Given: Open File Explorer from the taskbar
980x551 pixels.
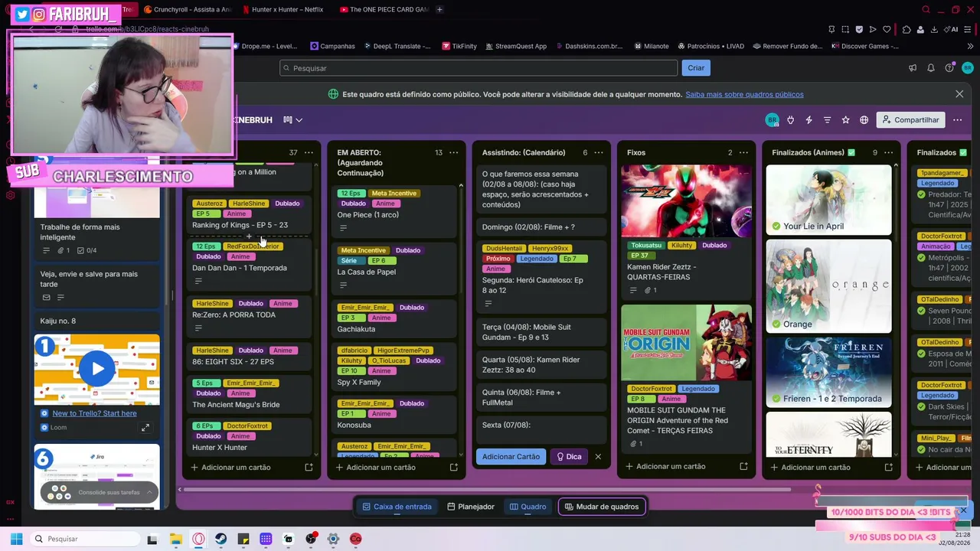Looking at the screenshot, I should coord(175,539).
